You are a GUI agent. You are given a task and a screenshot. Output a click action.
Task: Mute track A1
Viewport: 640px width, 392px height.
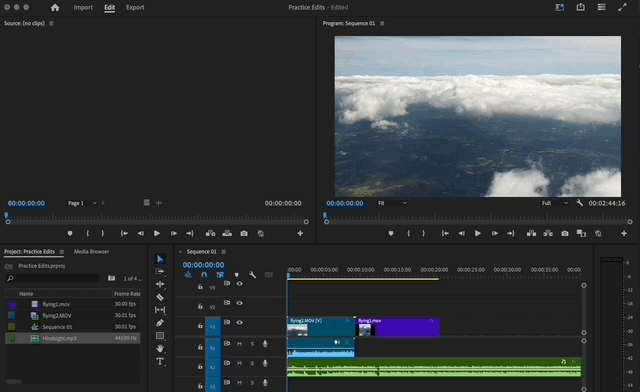[x=240, y=344]
